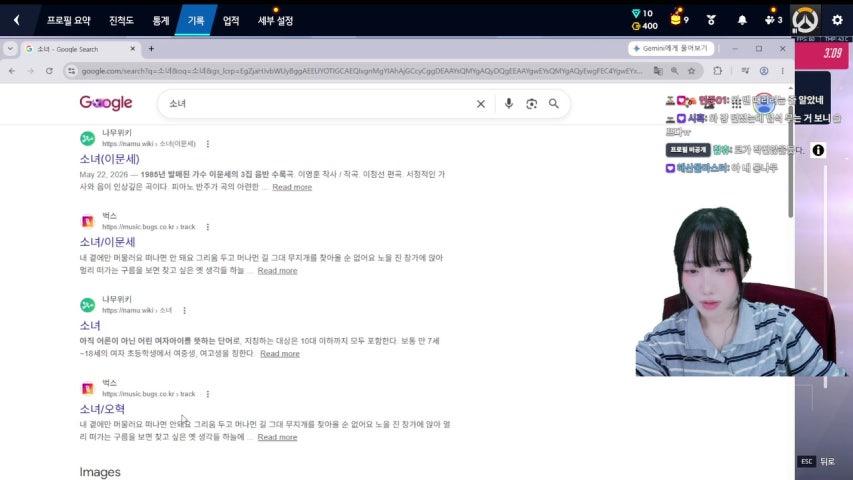Click the namu wiki favicon for 소녀(이문세)
Viewport: 853px width, 480px height.
pyautogui.click(x=88, y=138)
